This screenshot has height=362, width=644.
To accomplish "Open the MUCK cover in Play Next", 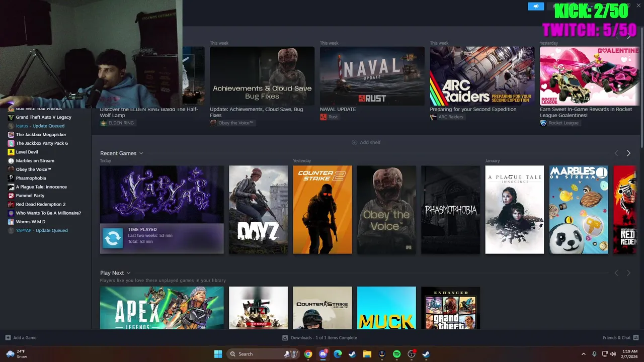I will [x=386, y=308].
